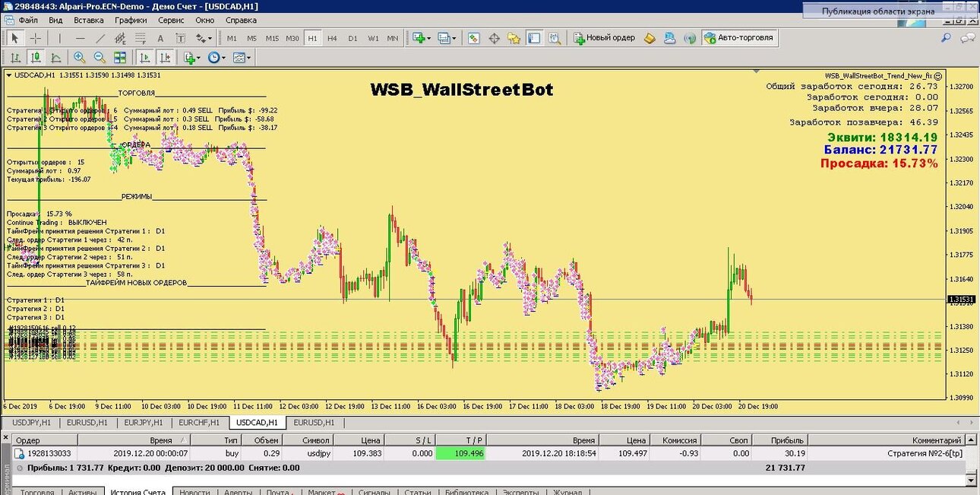Switch to candlestick chart display

click(x=36, y=58)
